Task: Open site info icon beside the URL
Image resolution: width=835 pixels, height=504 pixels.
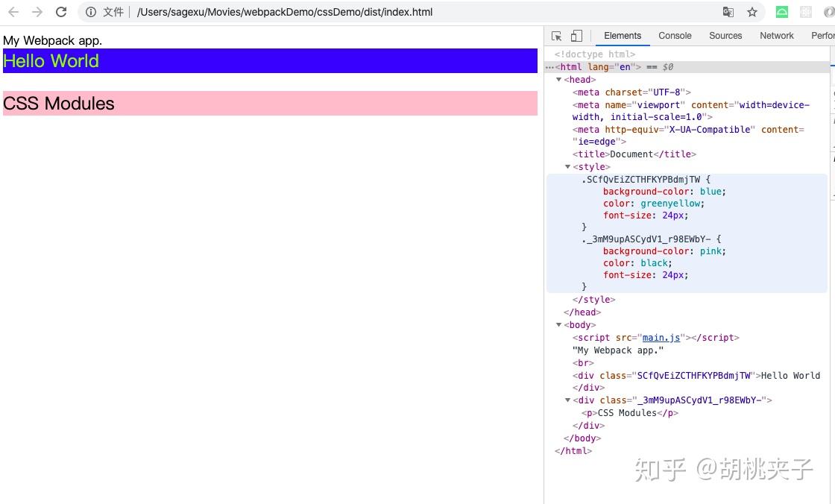Action: pyautogui.click(x=91, y=12)
